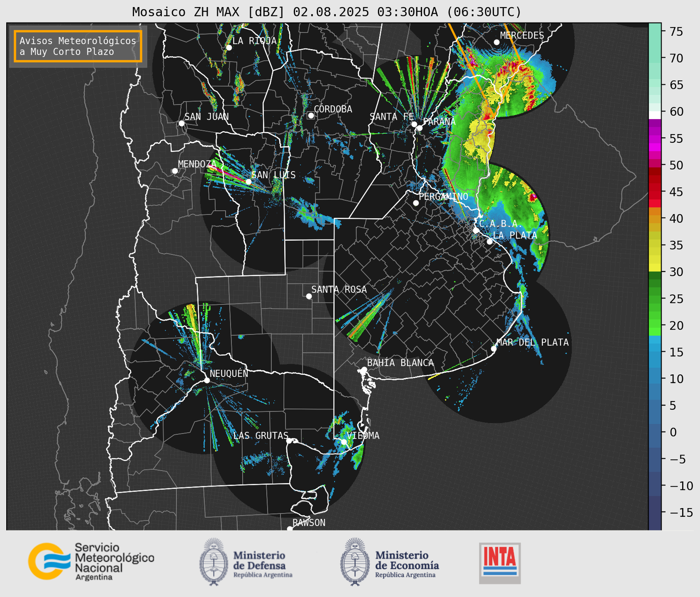This screenshot has height=597, width=700.
Task: Click the white 60 dBZ color band
Action: click(655, 115)
